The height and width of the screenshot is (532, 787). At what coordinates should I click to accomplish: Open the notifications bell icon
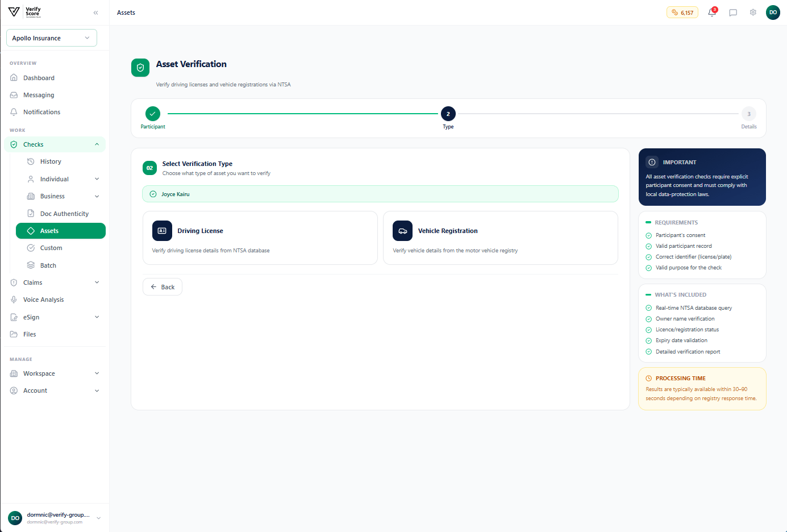click(x=712, y=13)
